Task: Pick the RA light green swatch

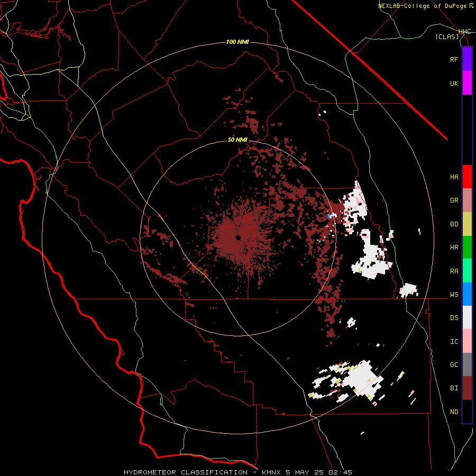Action: (467, 271)
